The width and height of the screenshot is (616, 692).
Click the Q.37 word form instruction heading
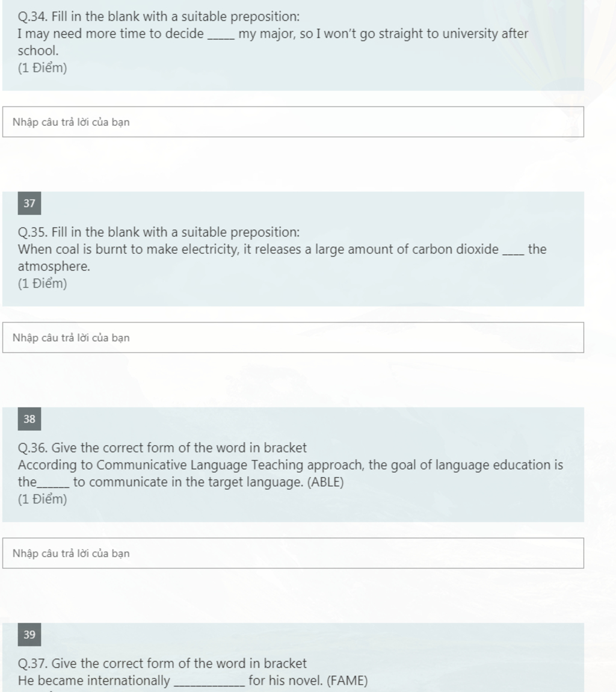click(x=162, y=664)
